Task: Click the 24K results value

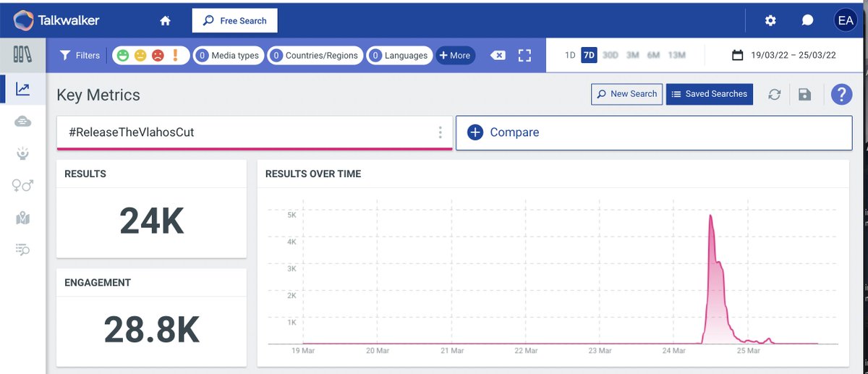Action: coord(152,221)
